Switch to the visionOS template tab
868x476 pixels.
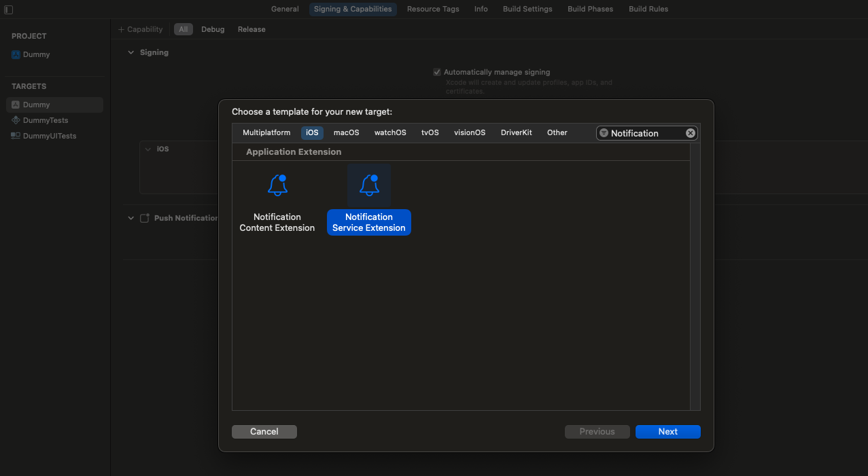coord(470,132)
